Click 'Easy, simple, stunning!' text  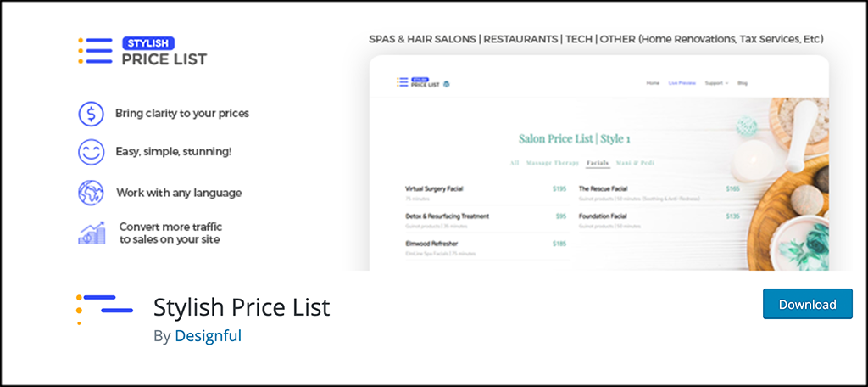(173, 151)
